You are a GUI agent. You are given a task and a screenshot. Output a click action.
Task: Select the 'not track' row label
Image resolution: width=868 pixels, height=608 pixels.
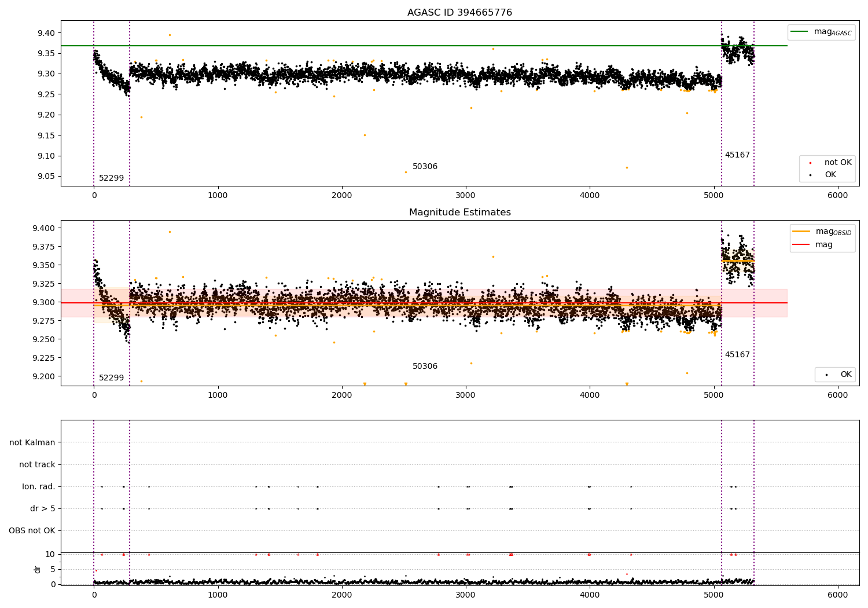[37, 464]
